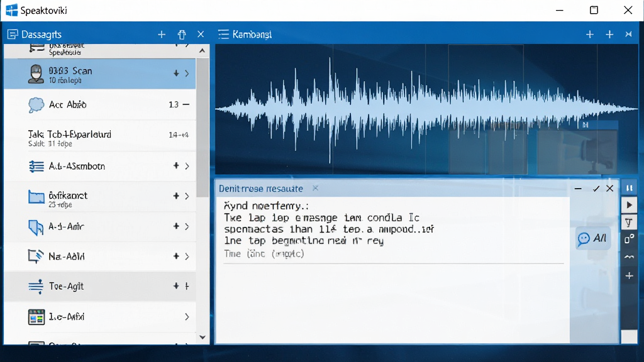Click the nodes icon in the right toolbar
This screenshot has height=362, width=644.
coord(629,238)
